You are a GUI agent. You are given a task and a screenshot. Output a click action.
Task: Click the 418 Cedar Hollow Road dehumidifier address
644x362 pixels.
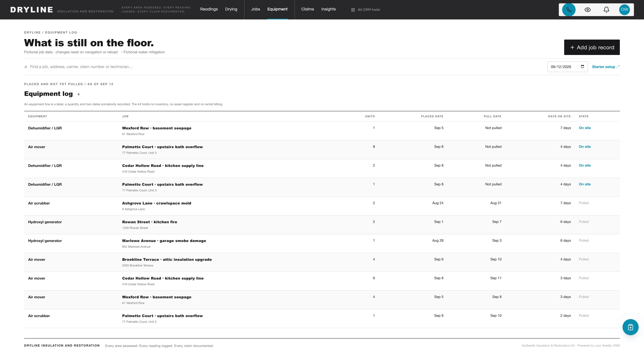point(138,172)
